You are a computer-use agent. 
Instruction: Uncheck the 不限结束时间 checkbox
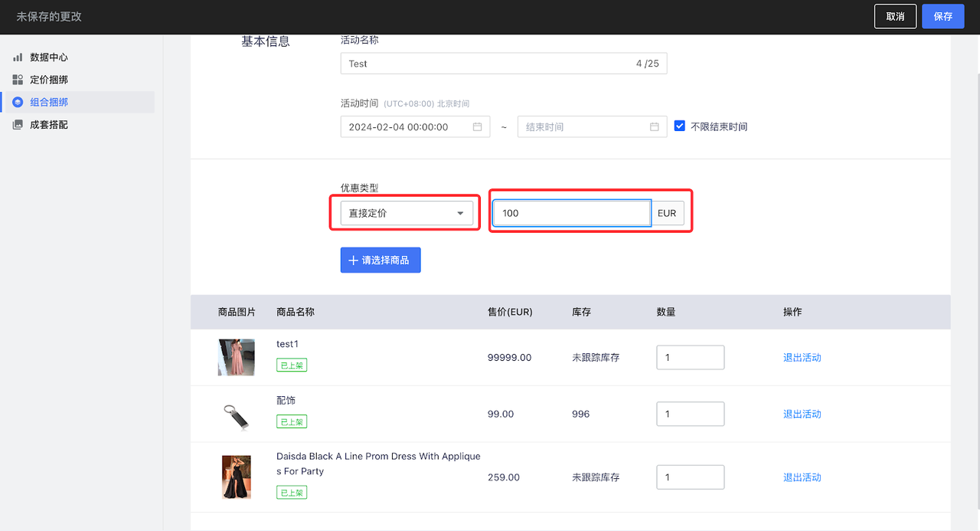pyautogui.click(x=680, y=125)
